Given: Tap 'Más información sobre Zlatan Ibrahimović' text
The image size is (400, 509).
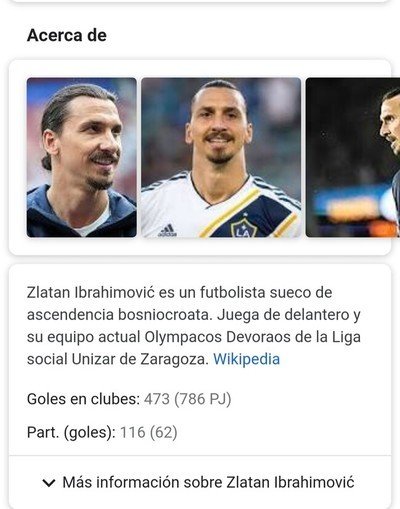Looking at the screenshot, I should coord(208,482).
